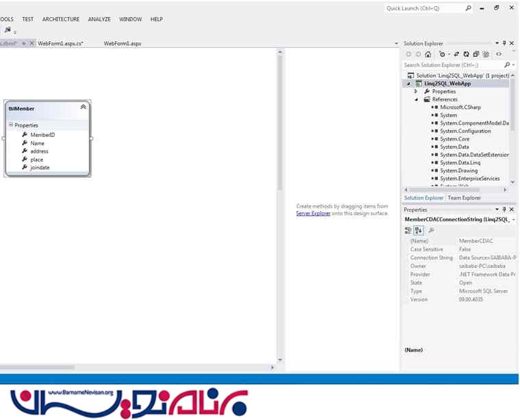Viewport: 520px width, 420px height.
Task: Collapse the References tree node
Action: (417, 99)
